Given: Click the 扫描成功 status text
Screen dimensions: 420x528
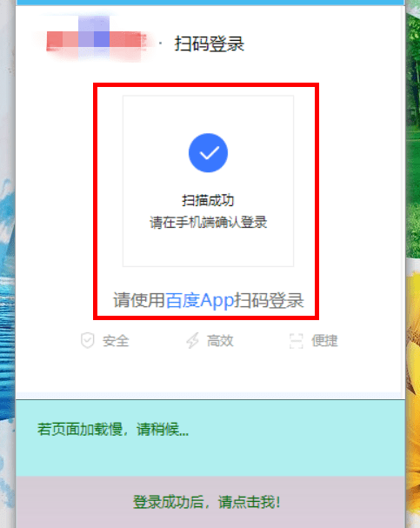Looking at the screenshot, I should coord(208,200).
